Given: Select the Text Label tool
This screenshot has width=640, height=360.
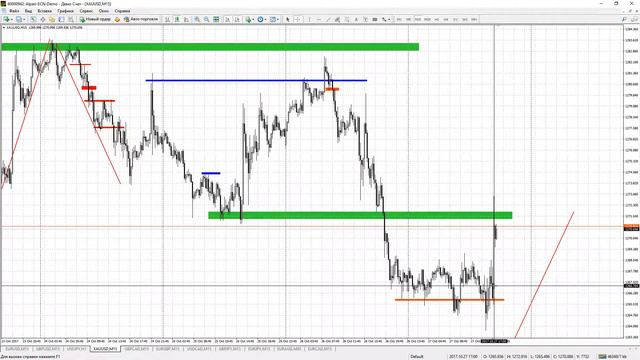Looking at the screenshot, I should pyautogui.click(x=366, y=19).
